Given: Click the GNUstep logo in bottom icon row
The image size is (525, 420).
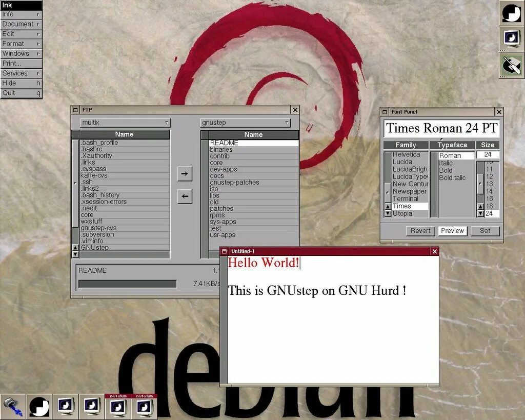Looking at the screenshot, I should coord(39,407).
